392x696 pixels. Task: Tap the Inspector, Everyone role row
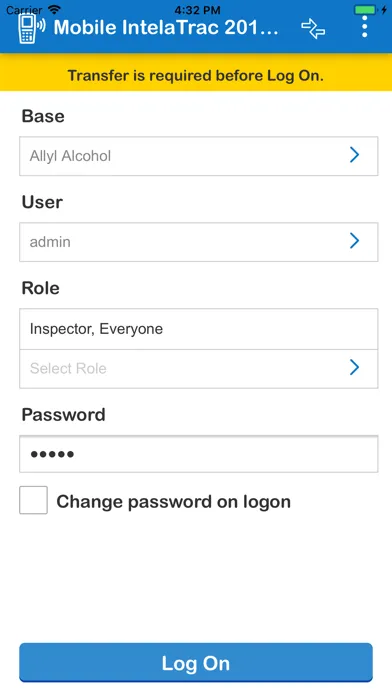pyautogui.click(x=198, y=329)
